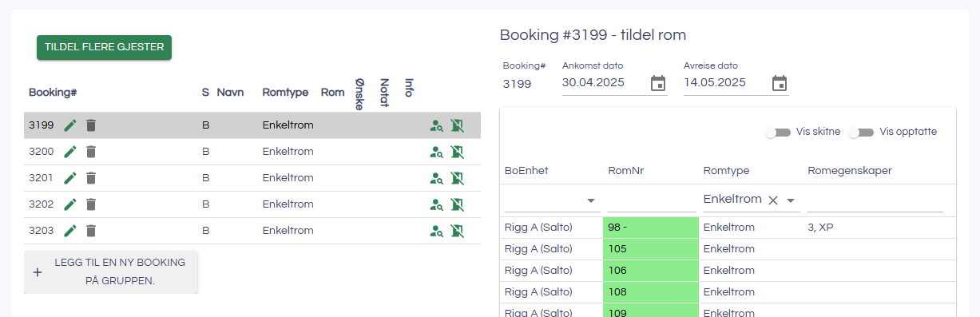Enable the Vis opptatte switch

point(860,132)
